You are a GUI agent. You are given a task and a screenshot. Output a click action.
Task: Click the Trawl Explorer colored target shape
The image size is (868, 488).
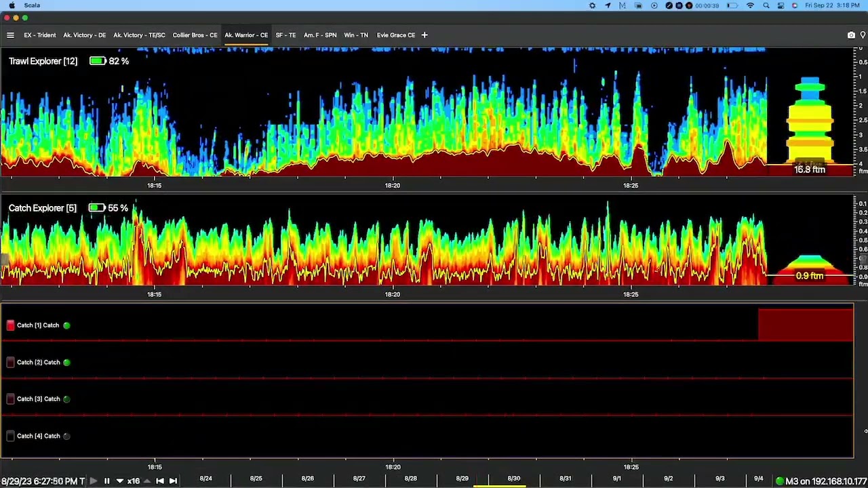click(810, 120)
